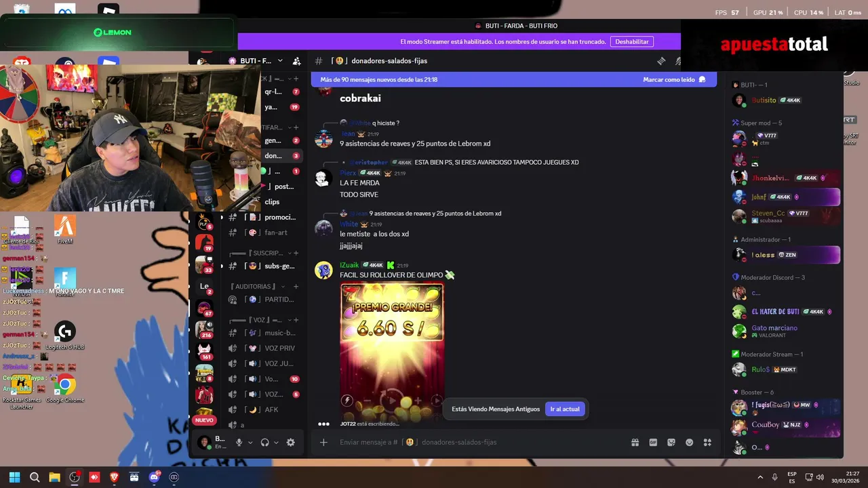Open FiveM desktop shortcut
The height and width of the screenshot is (488, 868).
pyautogui.click(x=65, y=229)
